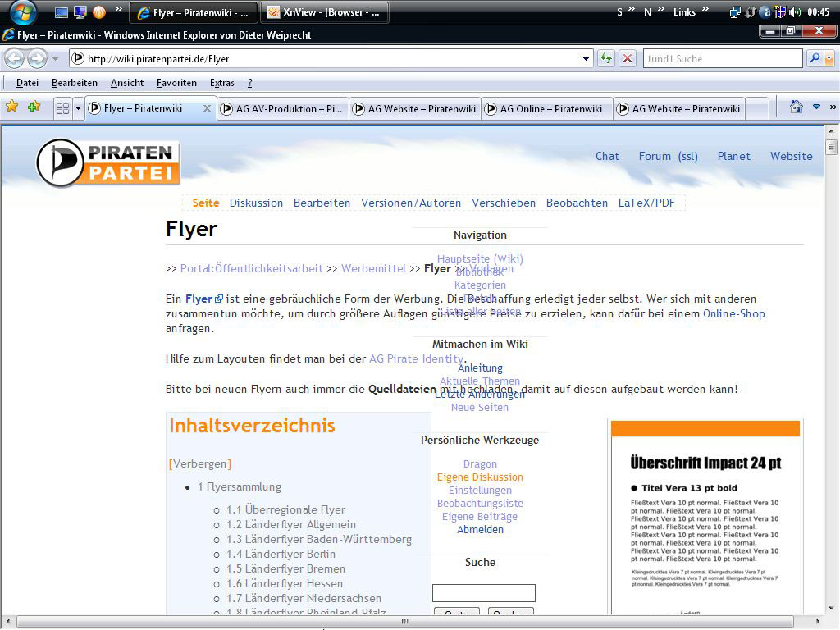Click the Refresh page icon
Screen dimensions: 840x630
(606, 59)
